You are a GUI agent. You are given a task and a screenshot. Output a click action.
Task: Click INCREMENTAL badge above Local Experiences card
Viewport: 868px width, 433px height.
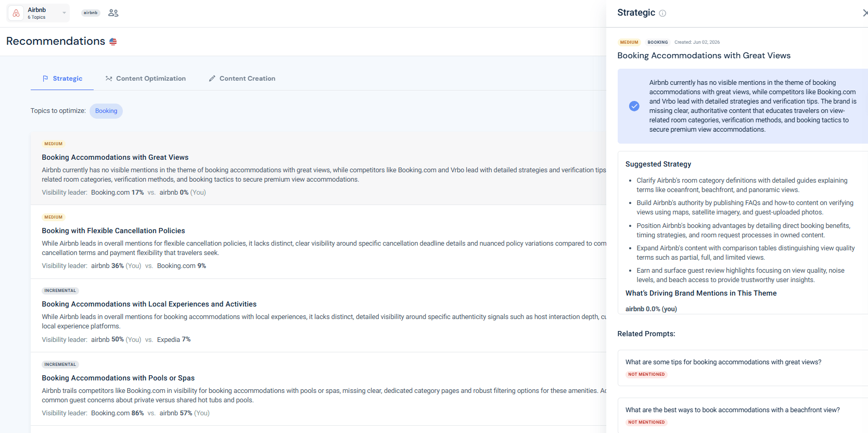60,290
